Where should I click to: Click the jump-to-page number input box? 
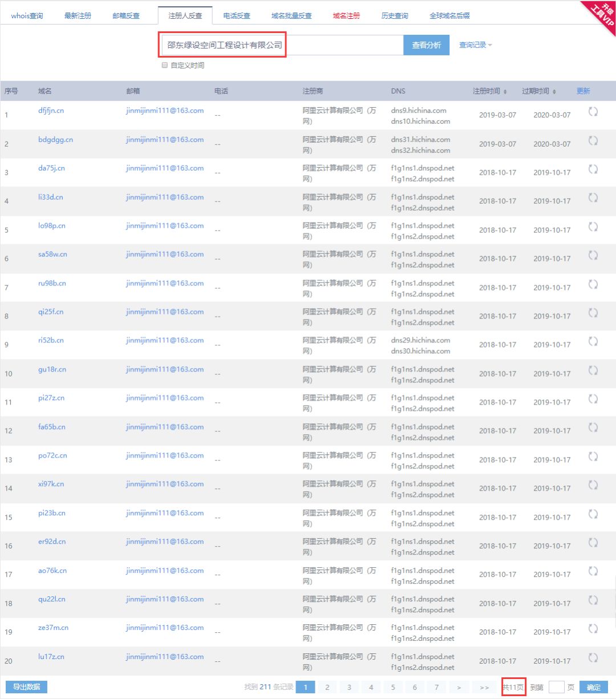coord(556,687)
